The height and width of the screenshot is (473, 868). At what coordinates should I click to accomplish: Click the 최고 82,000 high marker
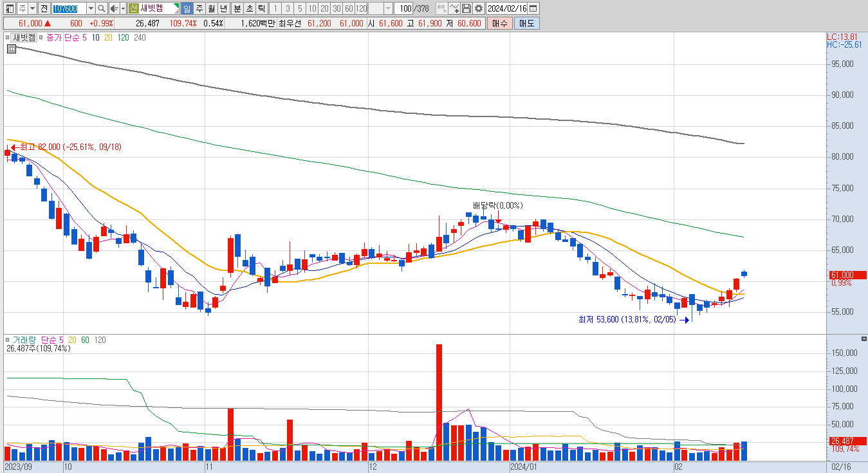click(x=71, y=147)
